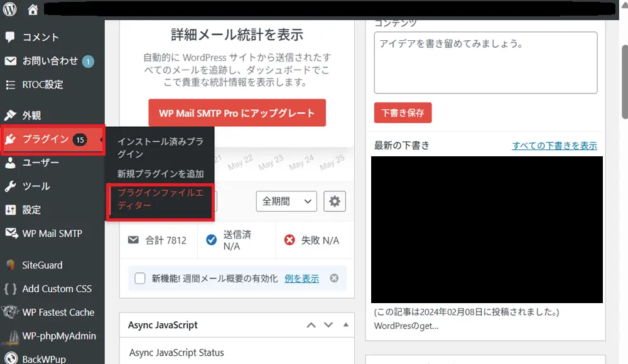Click the Add Custom CSS braces icon
This screenshot has height=364, width=628.
[x=11, y=289]
